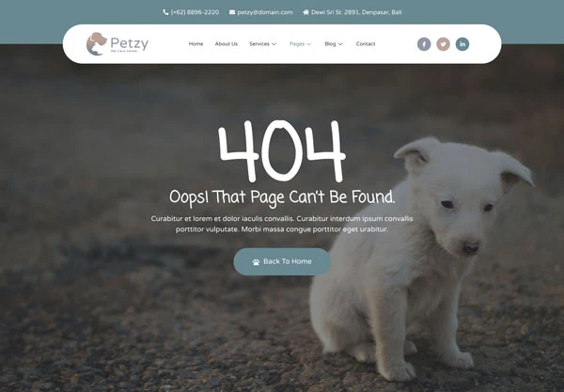Expand the Services dropdown chevron
The height and width of the screenshot is (392, 564).
(274, 44)
